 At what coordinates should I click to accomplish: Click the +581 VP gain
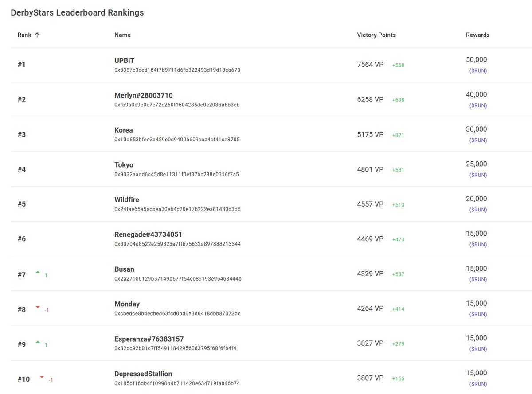point(398,170)
